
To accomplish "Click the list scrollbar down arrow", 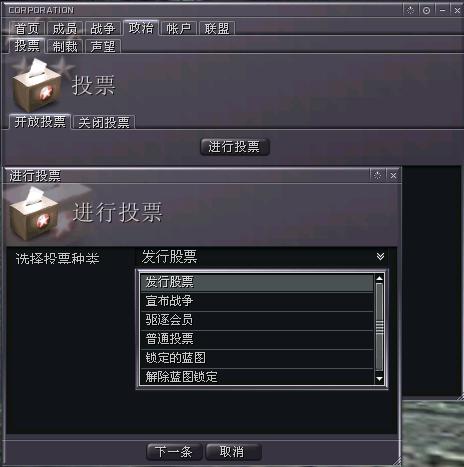I will point(379,379).
